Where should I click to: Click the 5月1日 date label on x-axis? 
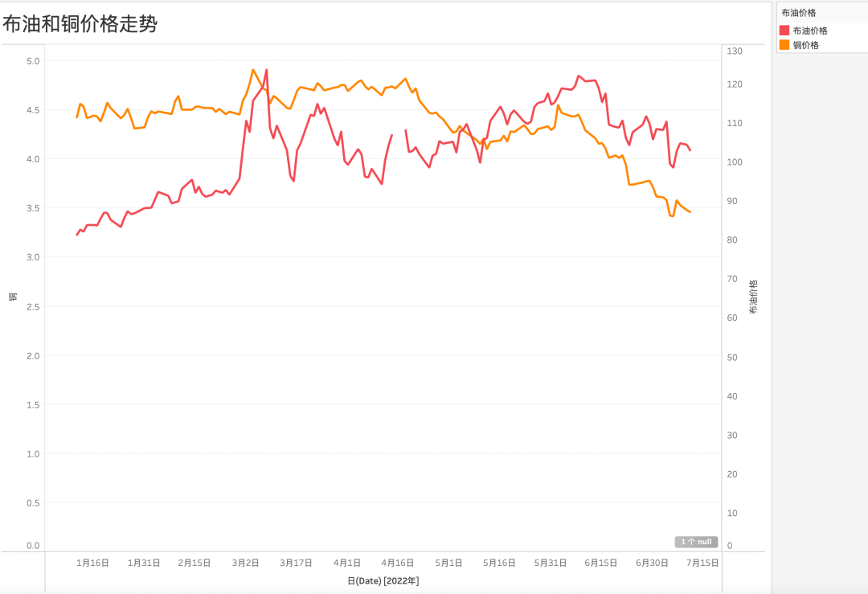(x=449, y=563)
